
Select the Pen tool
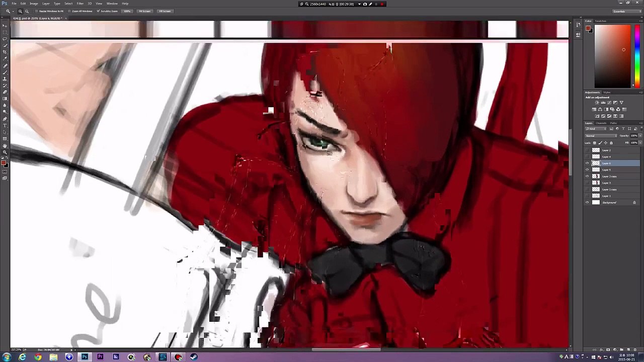(x=5, y=119)
